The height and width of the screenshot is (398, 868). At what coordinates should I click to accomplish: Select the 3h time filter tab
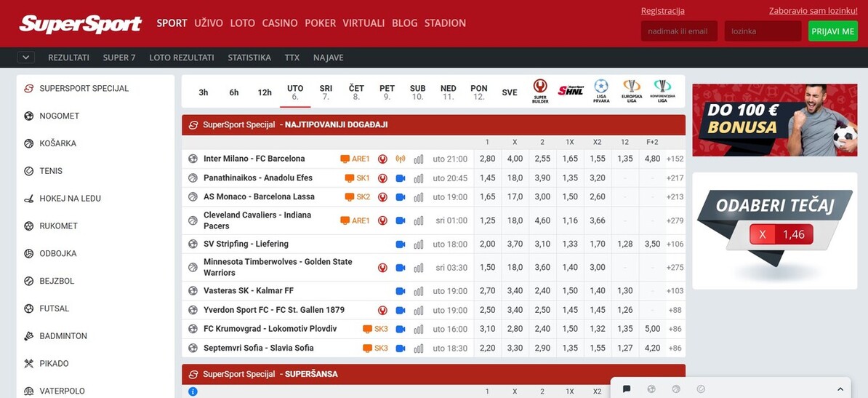click(x=203, y=92)
